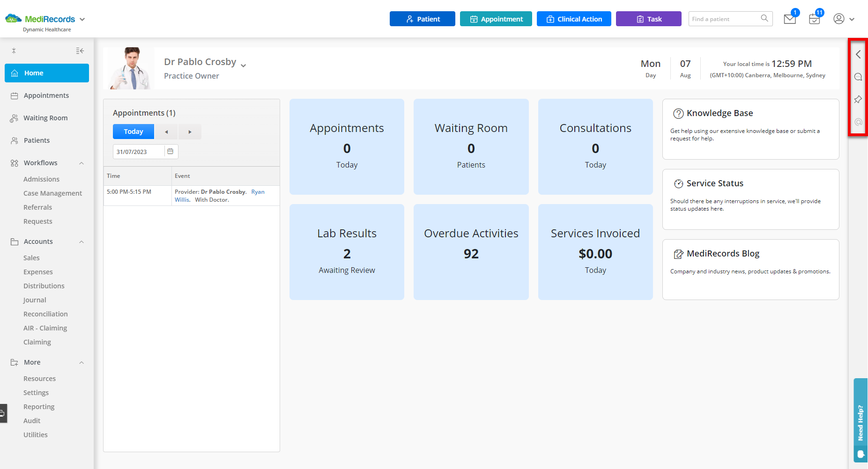Click the Clinical Action button

(574, 19)
